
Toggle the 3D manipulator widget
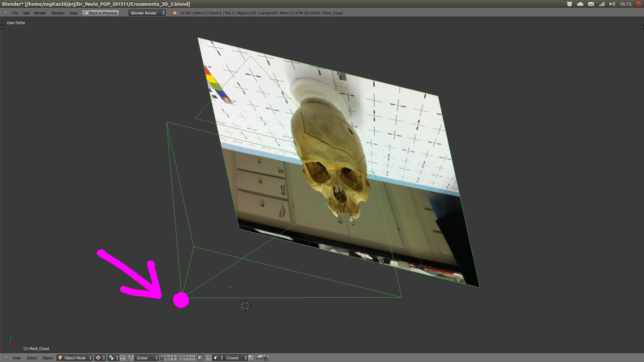point(131,358)
